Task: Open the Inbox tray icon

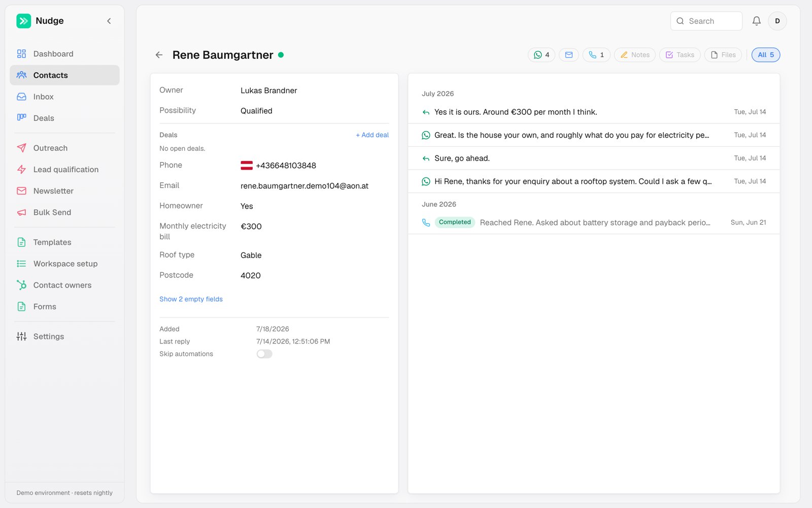Action: click(x=21, y=97)
